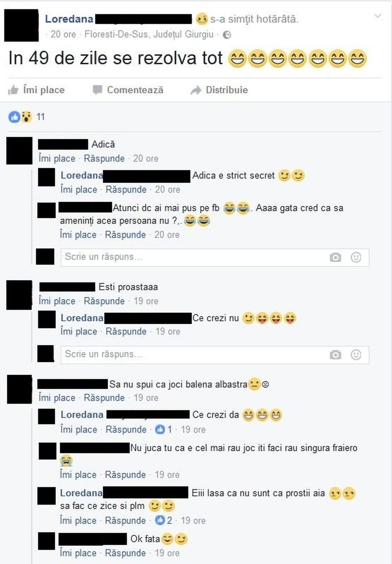Click second 'Scrie un răspuns...' input field
Viewport: 392px width, 564px height.
pos(215,355)
